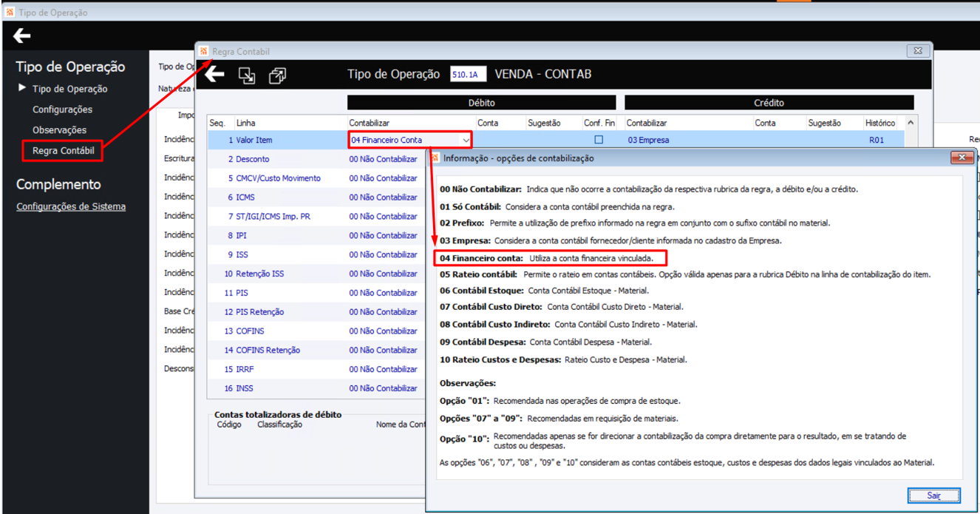Open Configurações de Sistema link

[x=71, y=206]
